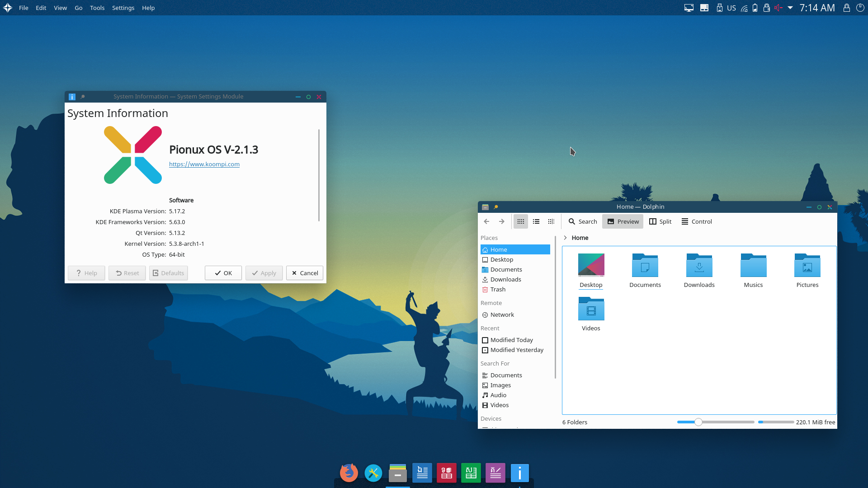Image resolution: width=868 pixels, height=488 pixels.
Task: Open the green spreadsheet app in dock
Action: click(471, 473)
